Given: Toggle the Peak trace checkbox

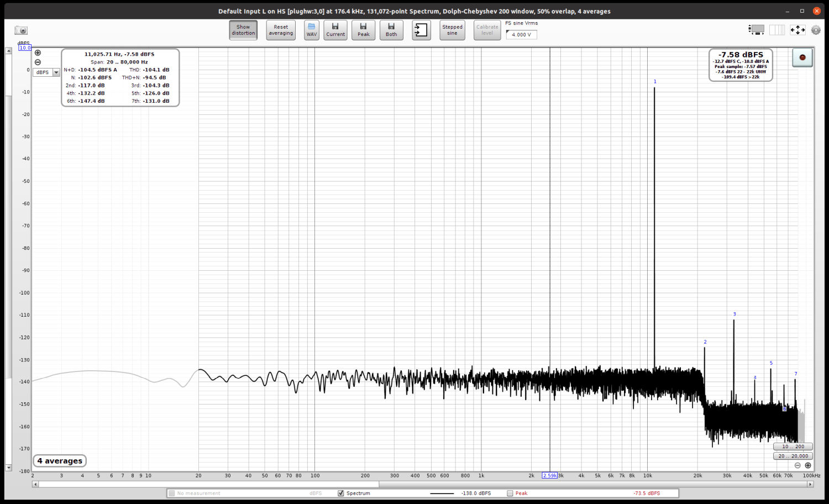Looking at the screenshot, I should pyautogui.click(x=510, y=493).
